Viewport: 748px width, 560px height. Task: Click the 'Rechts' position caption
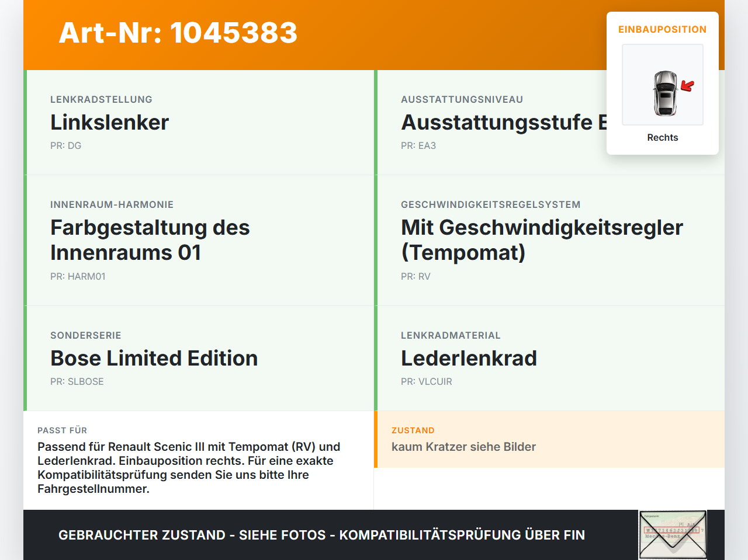[663, 138]
